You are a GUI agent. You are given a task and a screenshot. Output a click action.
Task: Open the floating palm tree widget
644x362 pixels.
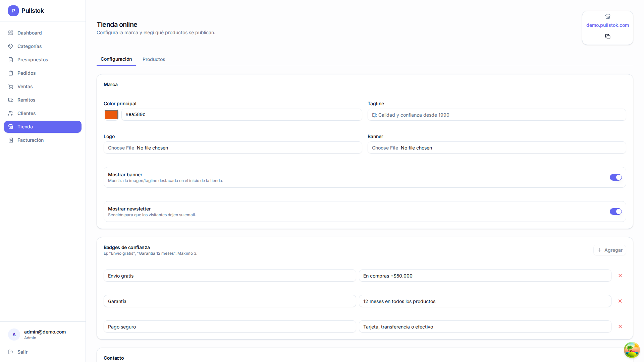(x=632, y=350)
